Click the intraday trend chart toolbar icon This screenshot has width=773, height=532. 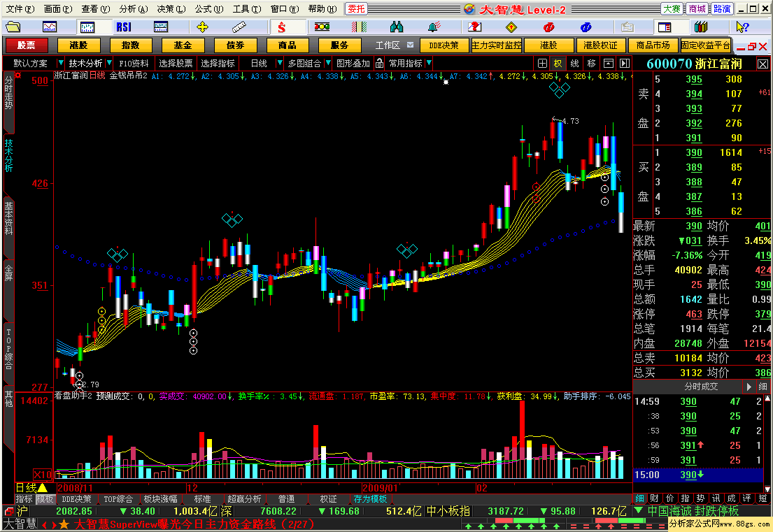click(x=50, y=27)
